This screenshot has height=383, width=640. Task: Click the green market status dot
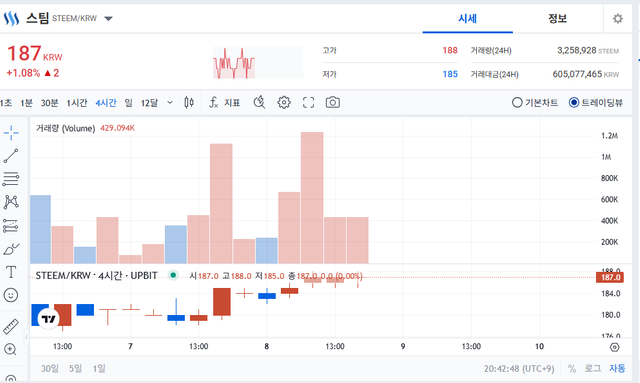point(173,275)
